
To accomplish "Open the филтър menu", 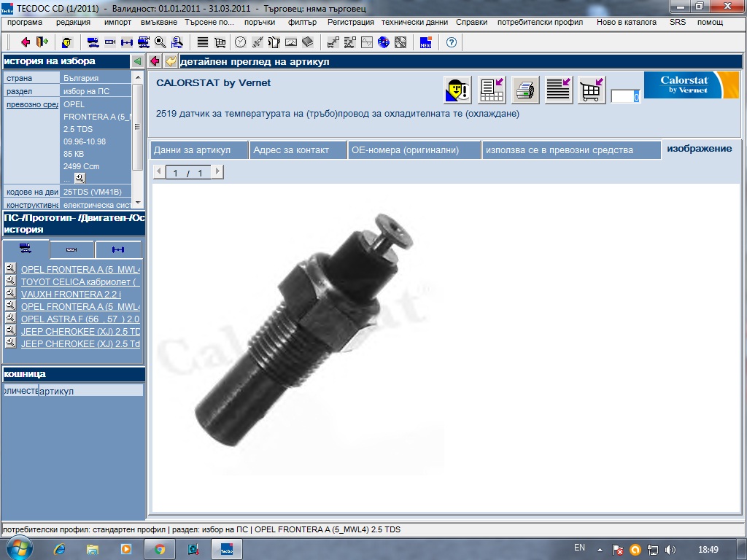I will 302,22.
